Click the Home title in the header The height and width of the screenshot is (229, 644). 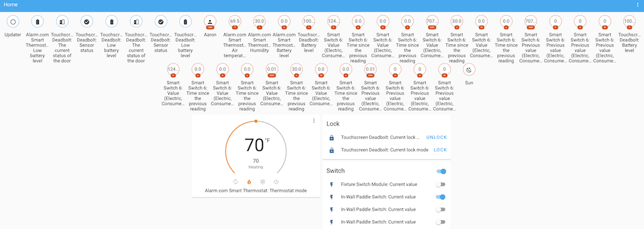tap(11, 4)
